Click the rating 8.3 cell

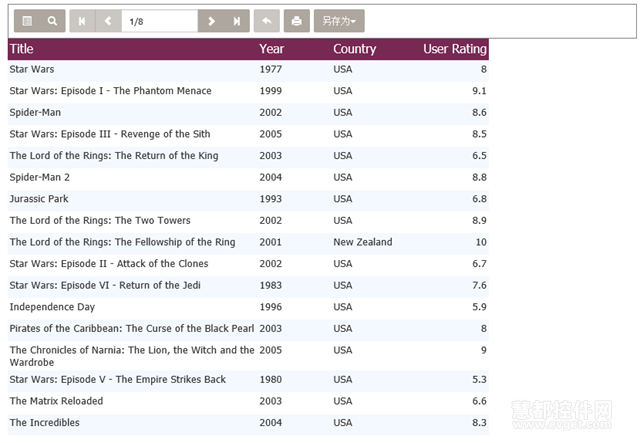coord(479,423)
